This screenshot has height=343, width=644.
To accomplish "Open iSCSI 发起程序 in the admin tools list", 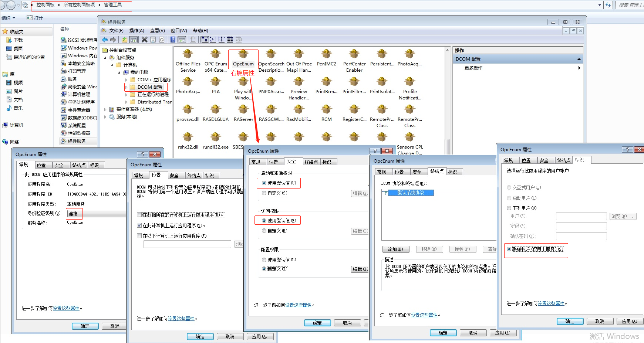I will coord(79,40).
